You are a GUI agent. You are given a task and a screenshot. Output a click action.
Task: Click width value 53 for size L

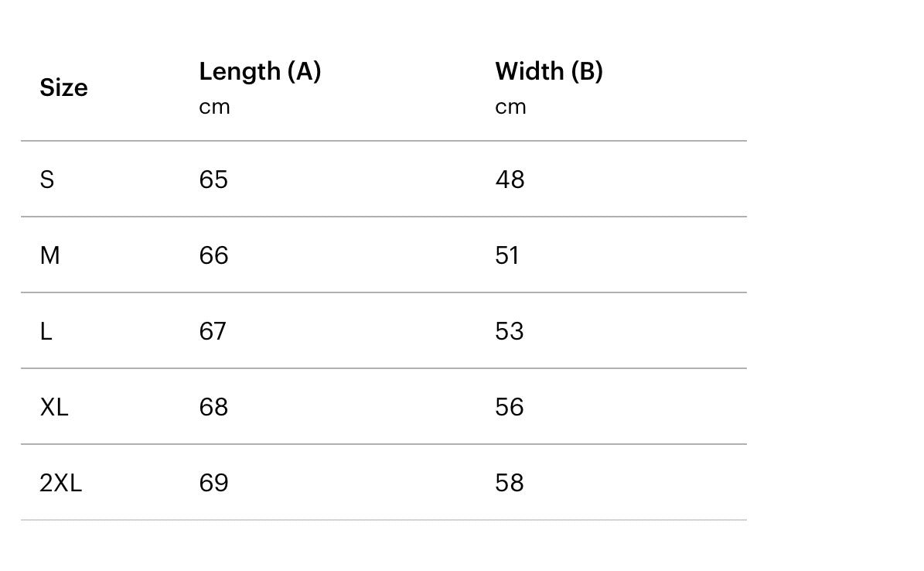[510, 331]
